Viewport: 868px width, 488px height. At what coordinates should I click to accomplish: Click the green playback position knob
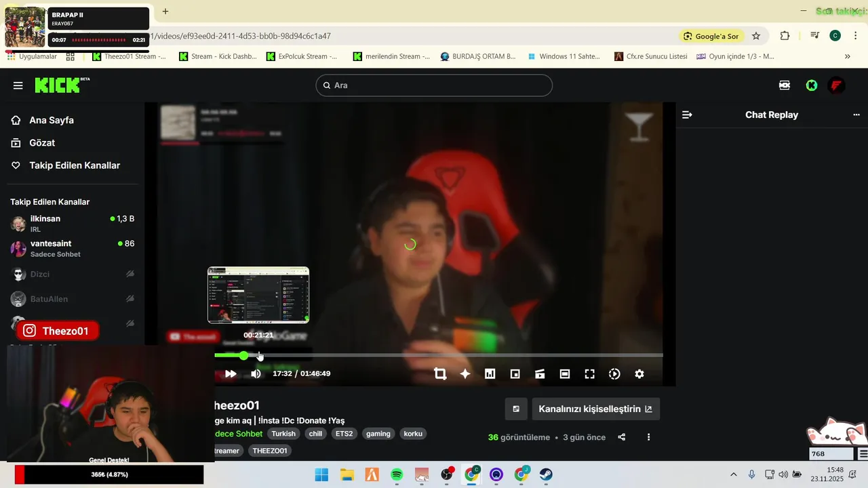pyautogui.click(x=243, y=355)
